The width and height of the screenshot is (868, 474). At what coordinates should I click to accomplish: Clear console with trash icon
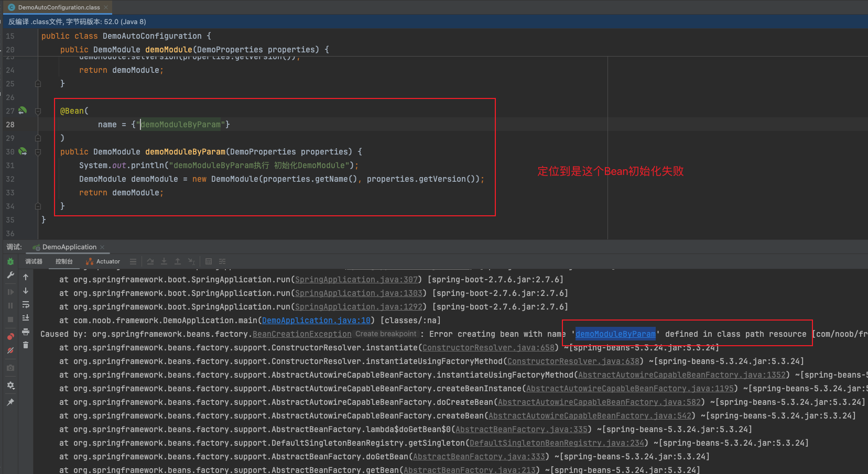[26, 345]
